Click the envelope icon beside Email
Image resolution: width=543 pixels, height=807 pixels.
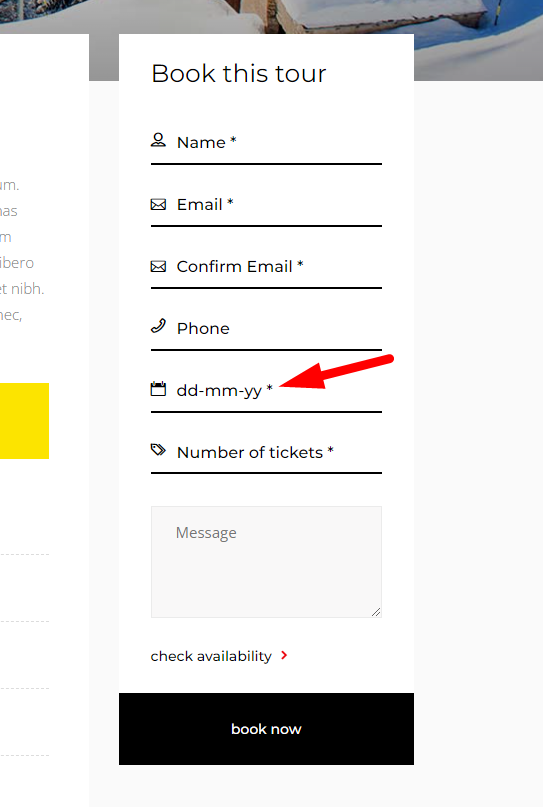point(158,204)
